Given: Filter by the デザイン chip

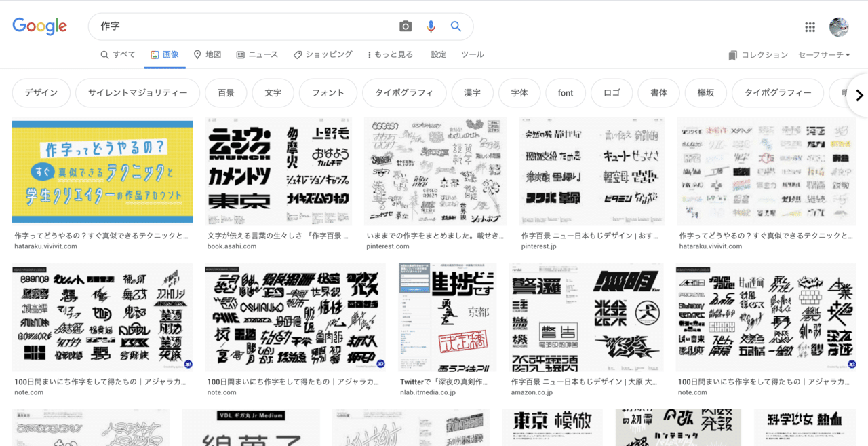Looking at the screenshot, I should [x=41, y=93].
